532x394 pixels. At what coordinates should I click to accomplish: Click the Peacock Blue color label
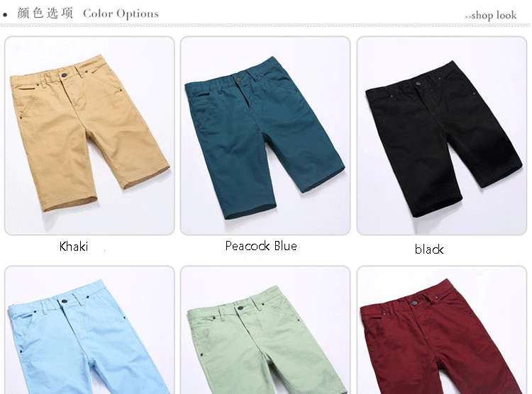[261, 246]
